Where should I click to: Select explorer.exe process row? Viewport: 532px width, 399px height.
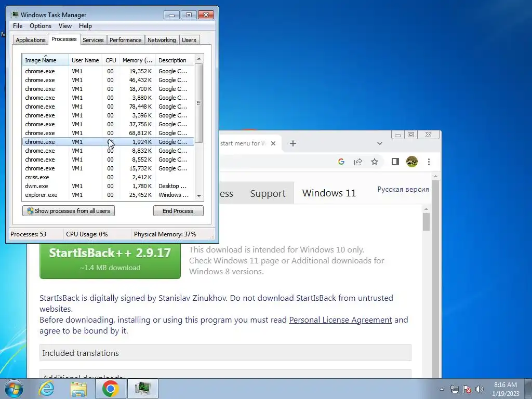point(108,195)
